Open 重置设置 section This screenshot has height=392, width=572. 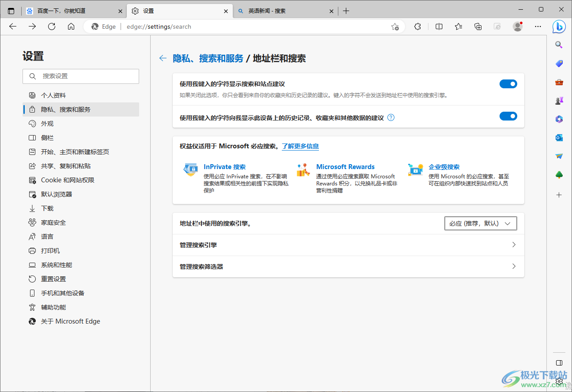point(81,279)
